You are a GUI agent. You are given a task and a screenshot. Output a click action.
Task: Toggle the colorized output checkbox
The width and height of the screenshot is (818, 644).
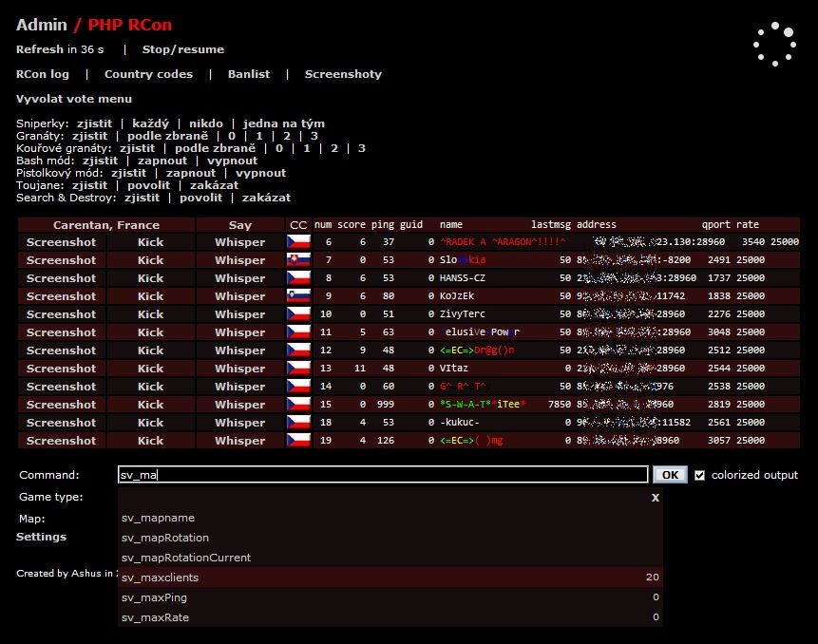700,475
